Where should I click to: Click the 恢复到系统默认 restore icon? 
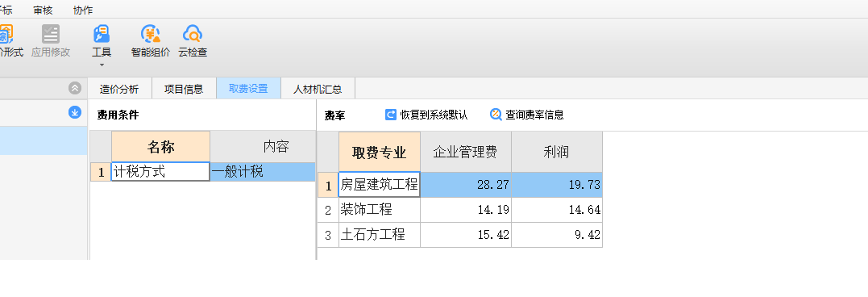391,115
